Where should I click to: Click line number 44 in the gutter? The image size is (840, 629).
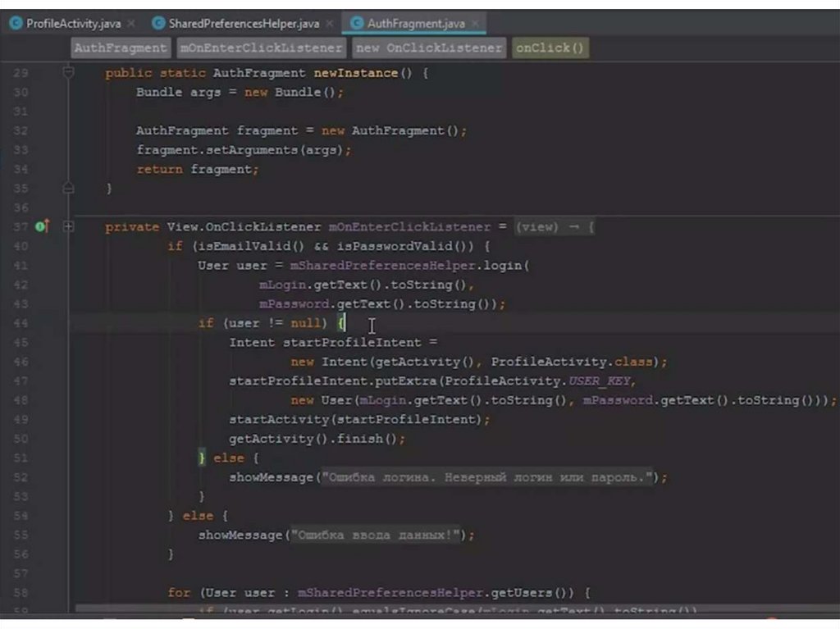click(x=21, y=323)
